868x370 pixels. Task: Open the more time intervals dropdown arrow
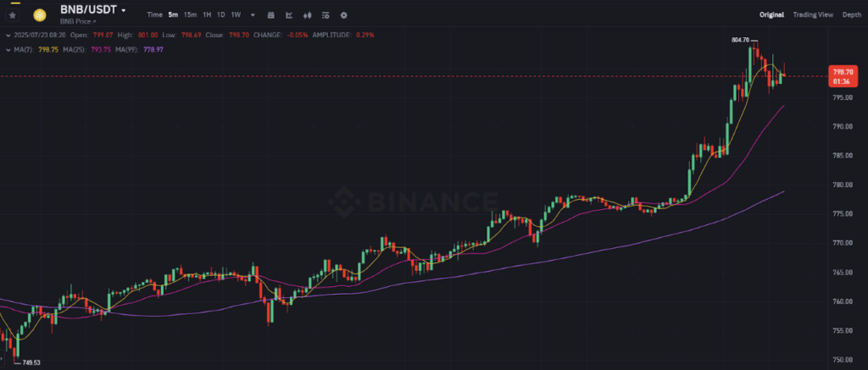pos(253,15)
